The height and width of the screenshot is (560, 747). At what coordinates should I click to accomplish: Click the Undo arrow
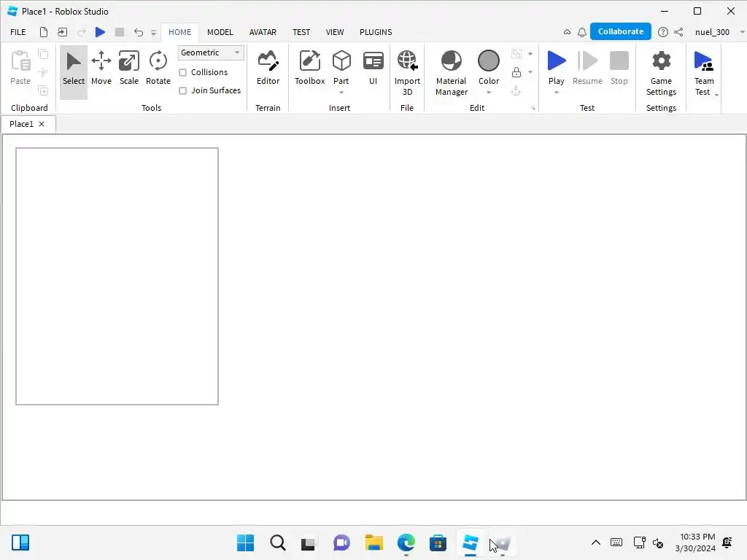tap(138, 32)
